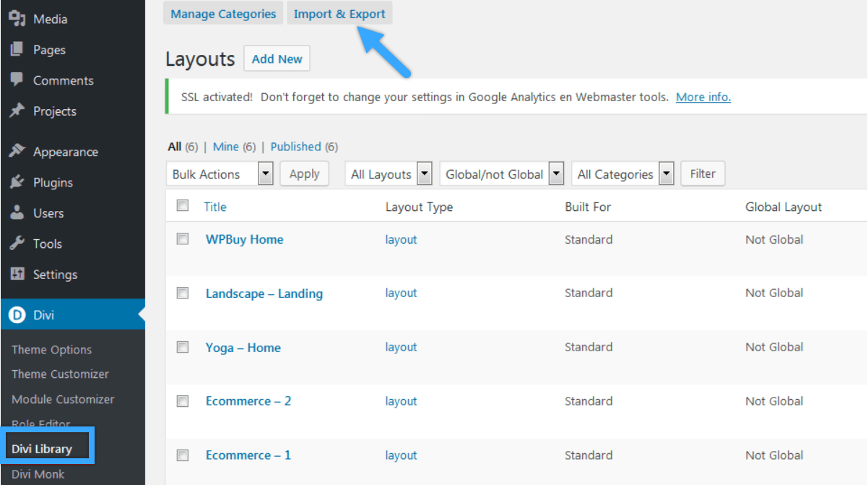Click the Media icon in sidebar

pyautogui.click(x=17, y=19)
